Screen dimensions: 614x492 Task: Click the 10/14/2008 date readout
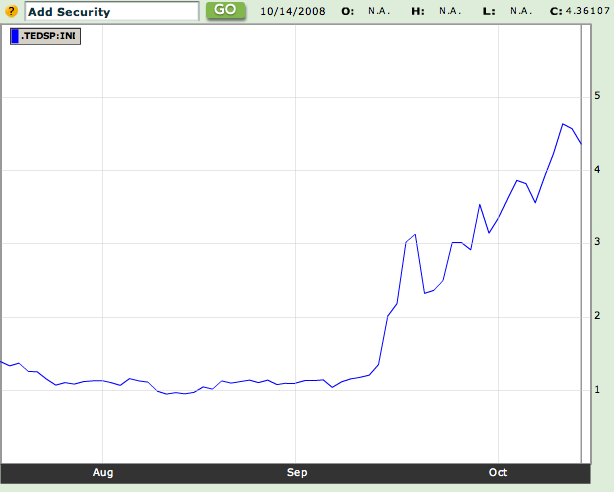coord(293,11)
